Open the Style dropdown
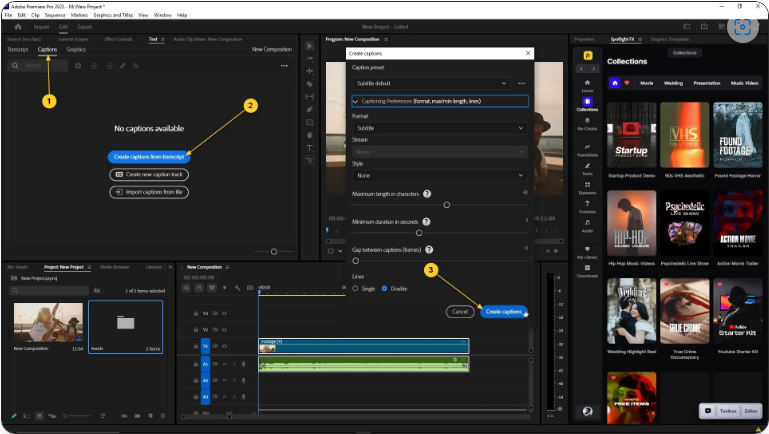 click(440, 176)
